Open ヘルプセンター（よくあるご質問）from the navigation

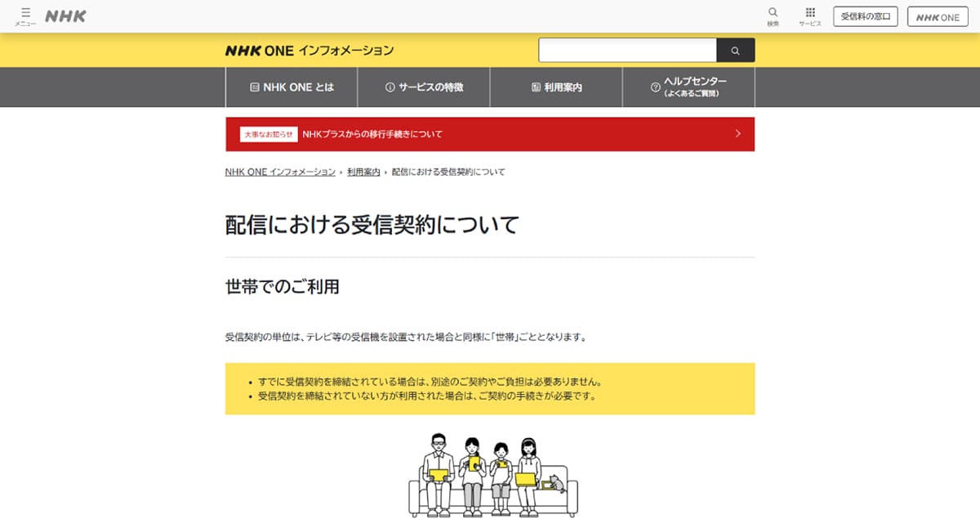tap(690, 87)
